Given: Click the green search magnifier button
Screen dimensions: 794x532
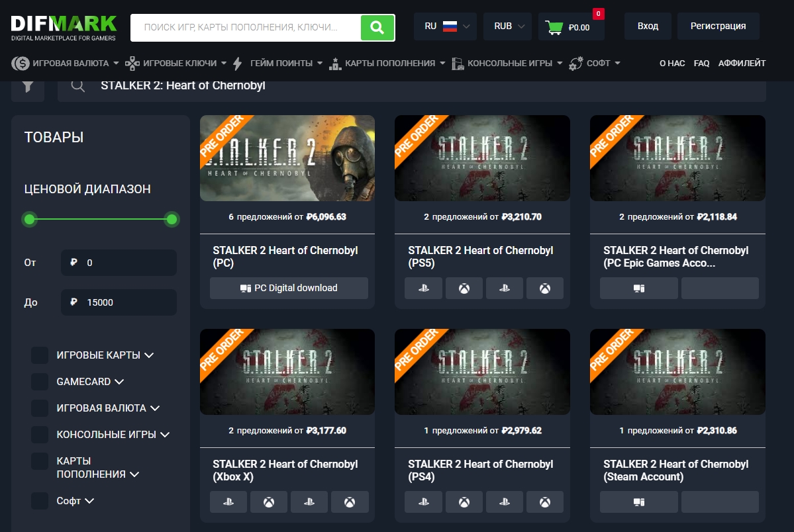Looking at the screenshot, I should [377, 27].
